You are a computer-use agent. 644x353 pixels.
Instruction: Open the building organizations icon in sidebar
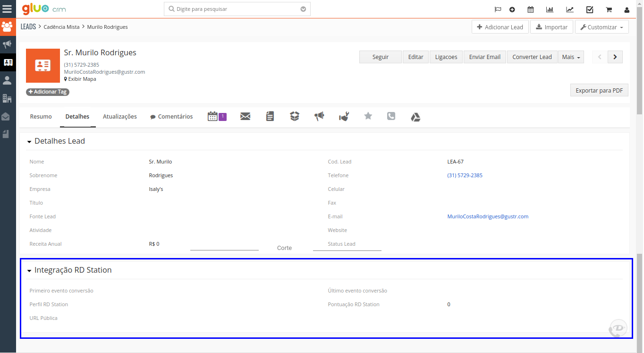coord(7,98)
